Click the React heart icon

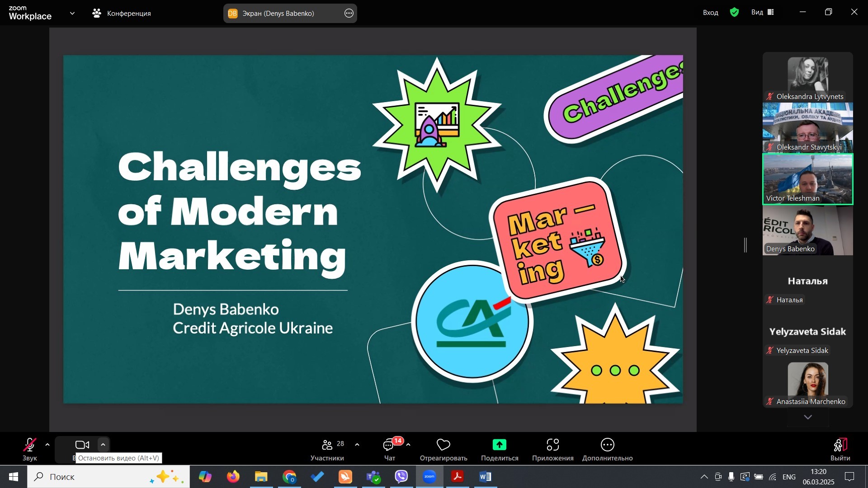(x=443, y=446)
